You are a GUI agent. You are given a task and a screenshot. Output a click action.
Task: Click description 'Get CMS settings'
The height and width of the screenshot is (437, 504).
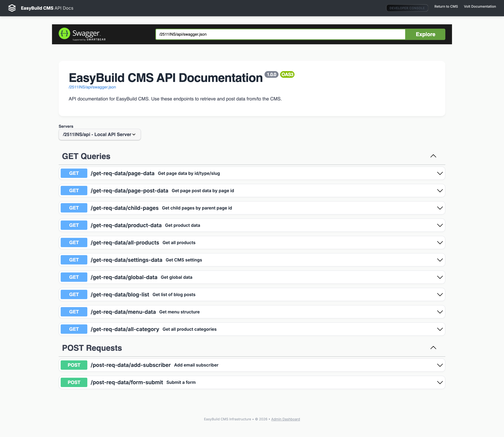[184, 260]
